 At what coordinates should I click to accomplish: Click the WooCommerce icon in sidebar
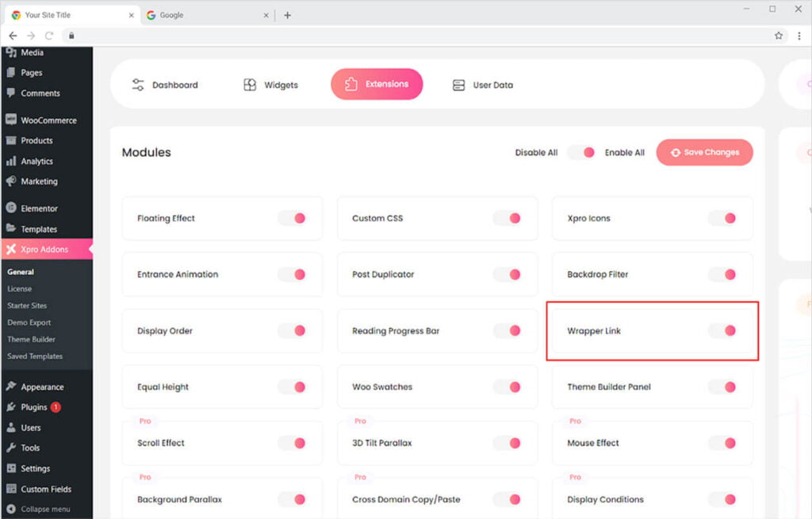11,120
